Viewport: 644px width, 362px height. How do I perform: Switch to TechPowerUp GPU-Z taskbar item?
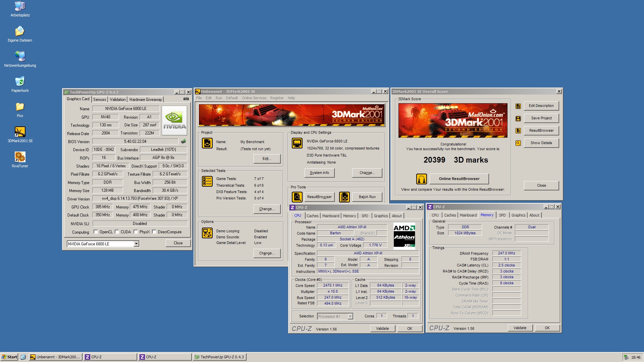click(219, 357)
